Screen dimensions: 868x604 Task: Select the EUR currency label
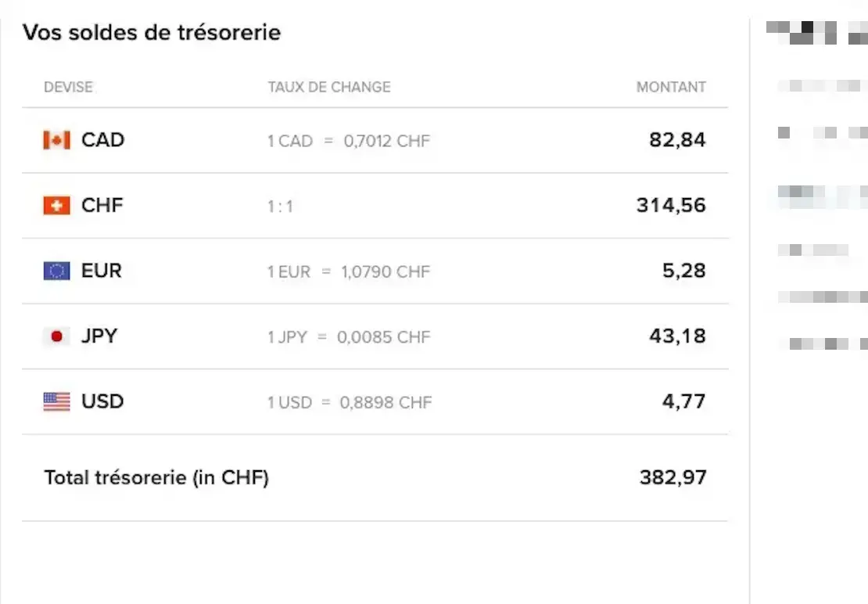coord(102,271)
